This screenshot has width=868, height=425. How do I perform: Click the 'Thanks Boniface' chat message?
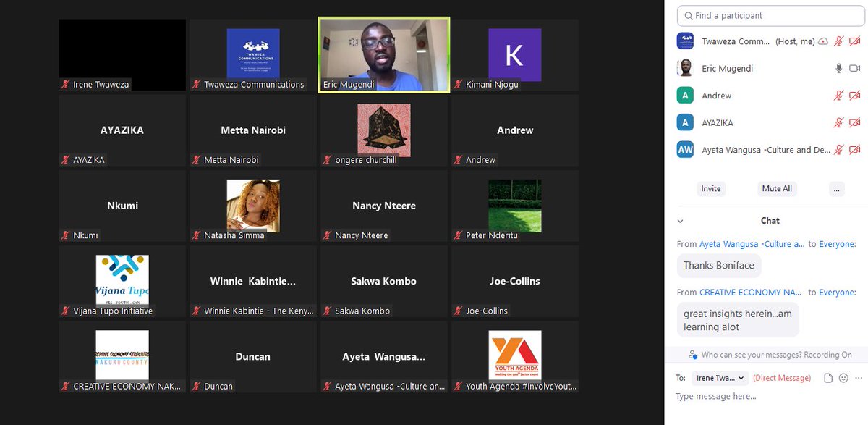coord(719,265)
